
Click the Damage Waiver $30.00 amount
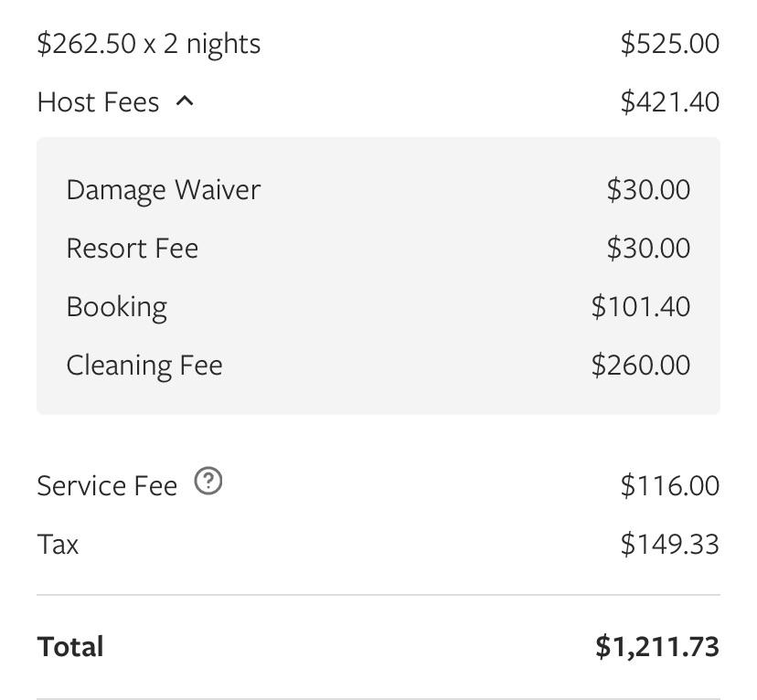tap(648, 190)
